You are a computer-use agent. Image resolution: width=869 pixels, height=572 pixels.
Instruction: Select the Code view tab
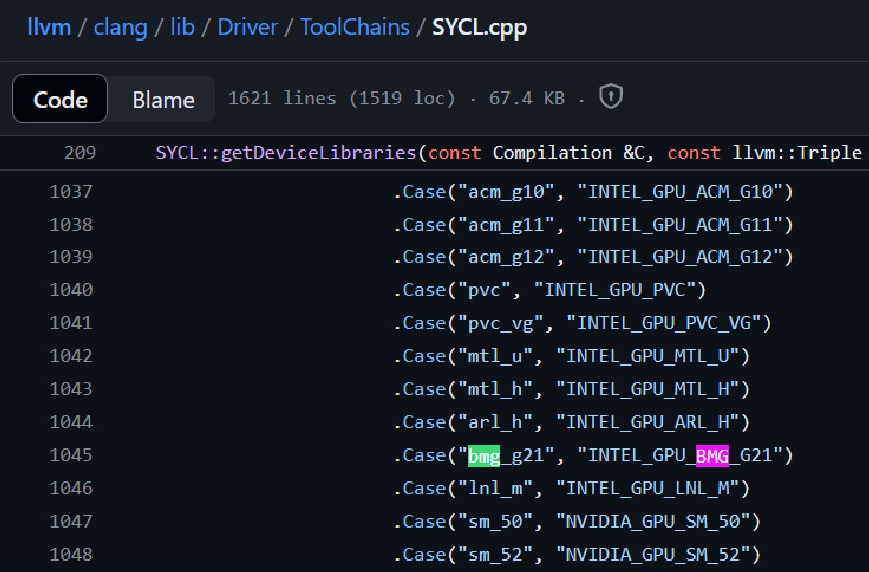pyautogui.click(x=60, y=99)
